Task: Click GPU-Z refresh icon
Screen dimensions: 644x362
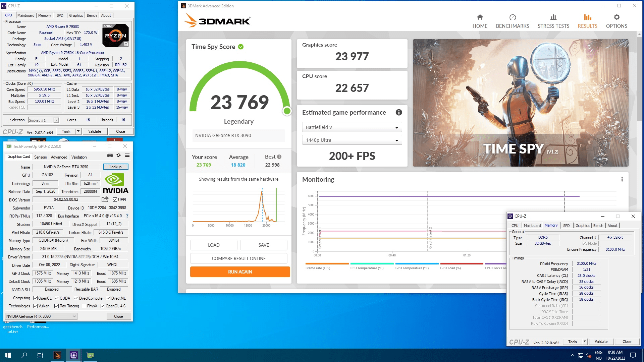Action: (x=118, y=155)
